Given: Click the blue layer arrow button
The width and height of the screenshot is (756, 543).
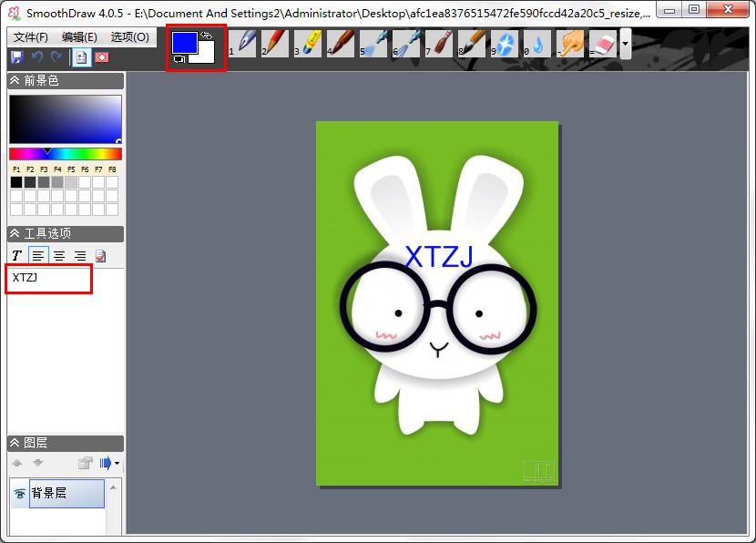Looking at the screenshot, I should (x=106, y=464).
